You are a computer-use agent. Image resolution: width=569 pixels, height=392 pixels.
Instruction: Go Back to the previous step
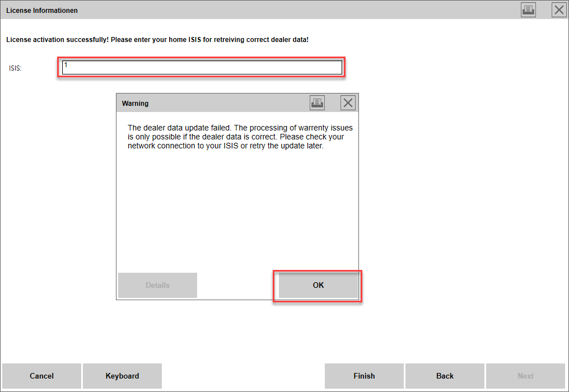tap(445, 376)
